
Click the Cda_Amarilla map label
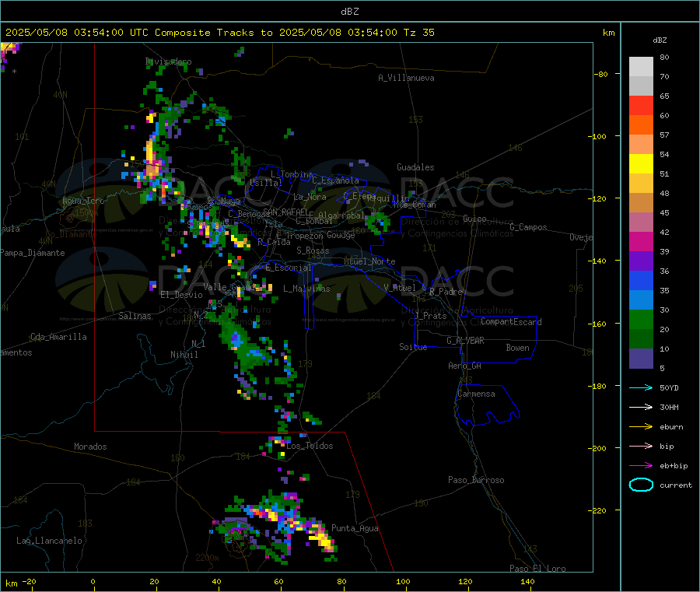tap(58, 337)
